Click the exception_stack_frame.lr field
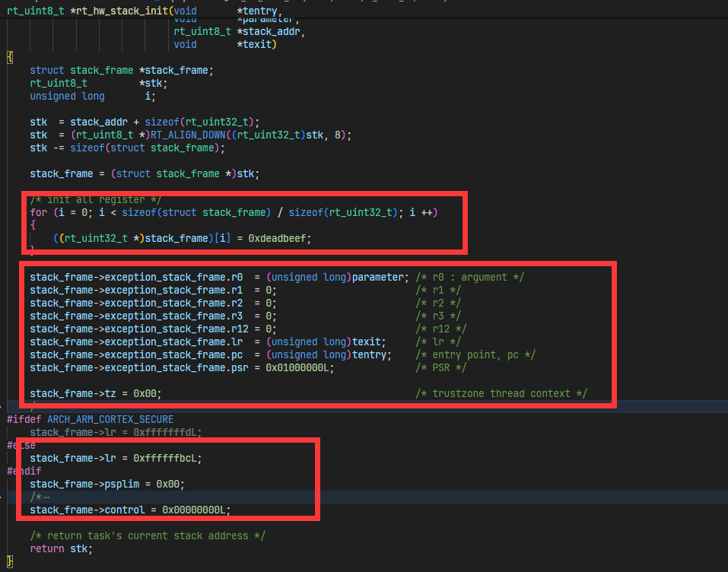 tap(136, 342)
